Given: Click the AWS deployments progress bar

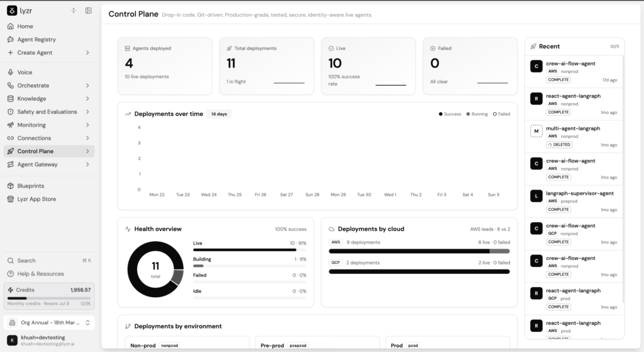Looking at the screenshot, I should point(419,251).
